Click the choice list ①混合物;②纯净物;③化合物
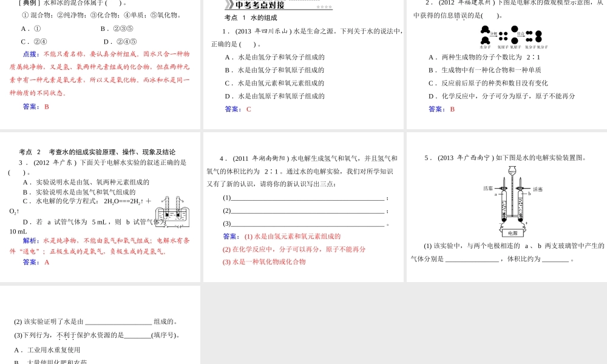The width and height of the screenshot is (607, 364). (x=101, y=16)
